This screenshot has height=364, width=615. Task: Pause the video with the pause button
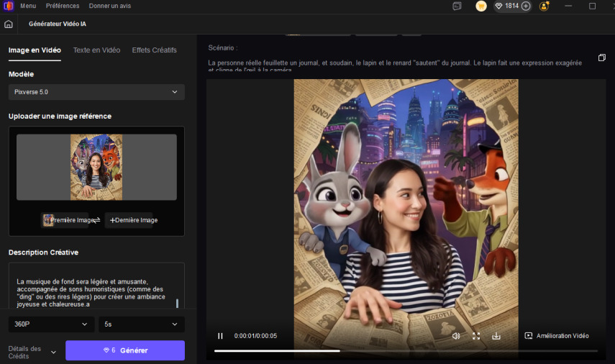(x=220, y=336)
